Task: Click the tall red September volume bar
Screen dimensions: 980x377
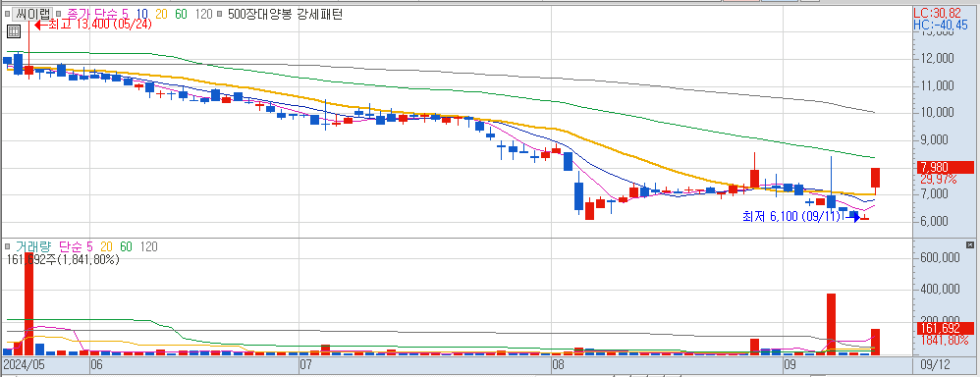Action: (832, 325)
